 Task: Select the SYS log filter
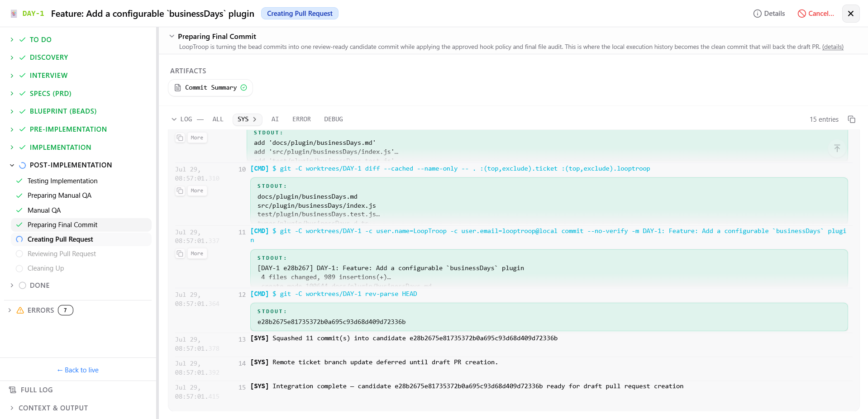247,119
